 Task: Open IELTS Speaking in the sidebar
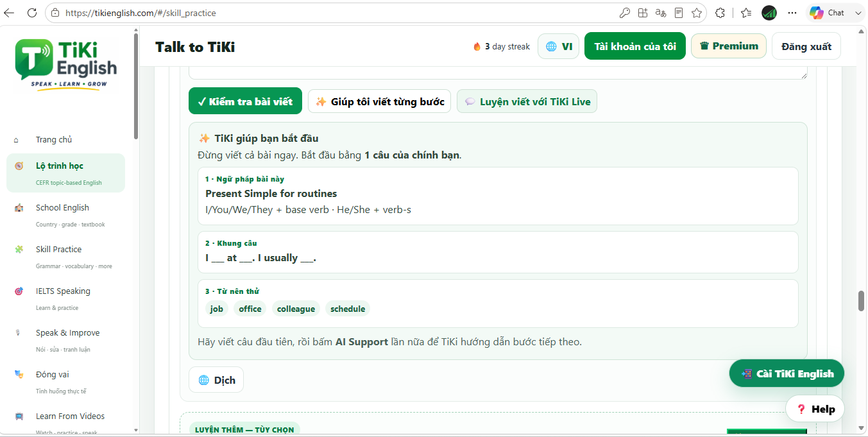pos(65,298)
